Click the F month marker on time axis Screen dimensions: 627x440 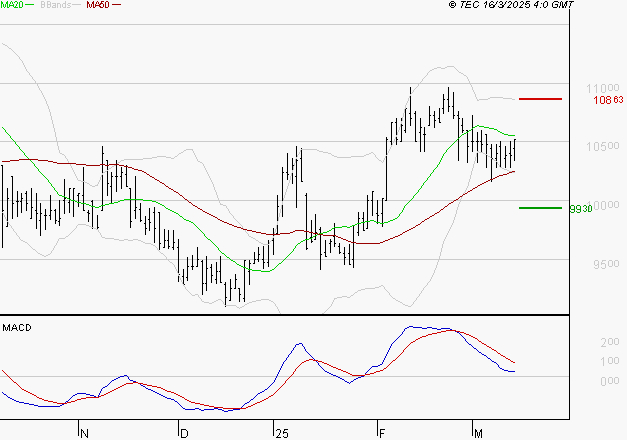382,434
